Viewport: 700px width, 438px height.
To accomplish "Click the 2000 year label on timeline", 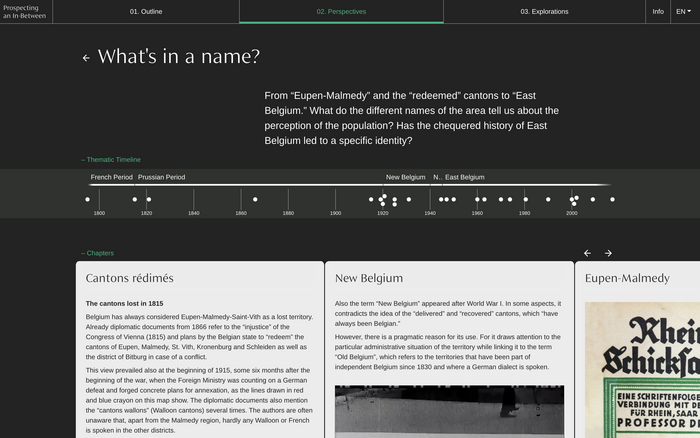I will [x=572, y=213].
